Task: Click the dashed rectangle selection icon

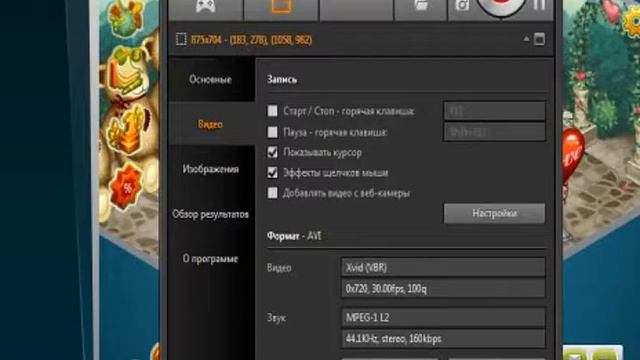Action: (181, 40)
